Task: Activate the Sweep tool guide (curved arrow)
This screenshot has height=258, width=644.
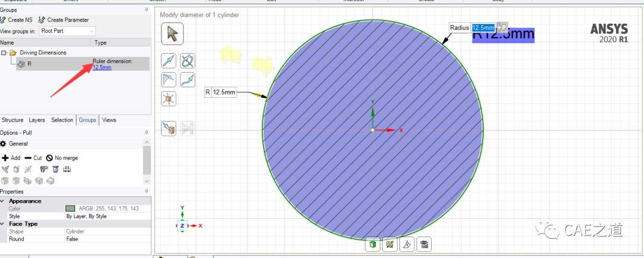Action: 187,80
